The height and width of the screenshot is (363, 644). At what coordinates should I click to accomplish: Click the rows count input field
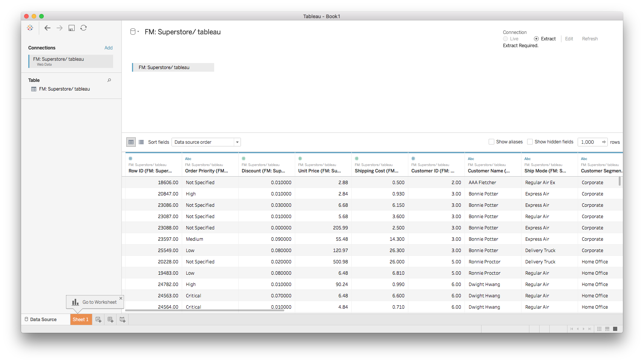pyautogui.click(x=589, y=142)
